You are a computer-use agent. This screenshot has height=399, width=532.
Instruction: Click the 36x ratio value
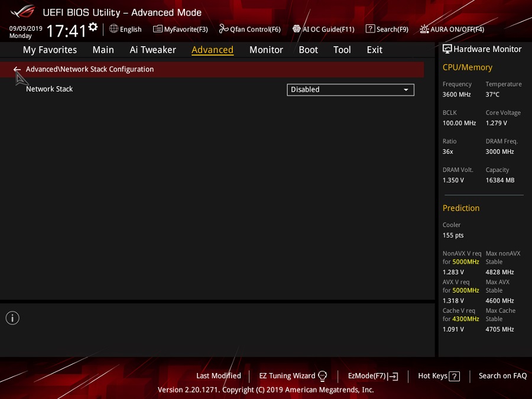point(447,151)
